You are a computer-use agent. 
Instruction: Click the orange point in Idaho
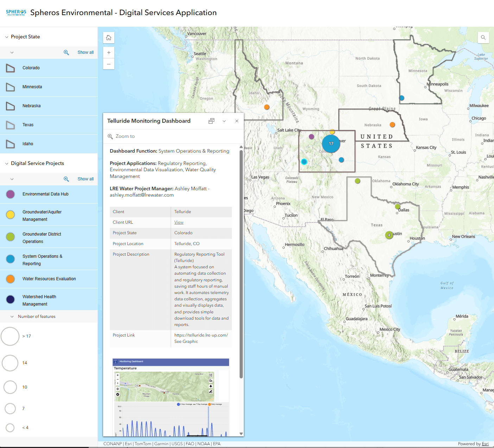(x=267, y=107)
